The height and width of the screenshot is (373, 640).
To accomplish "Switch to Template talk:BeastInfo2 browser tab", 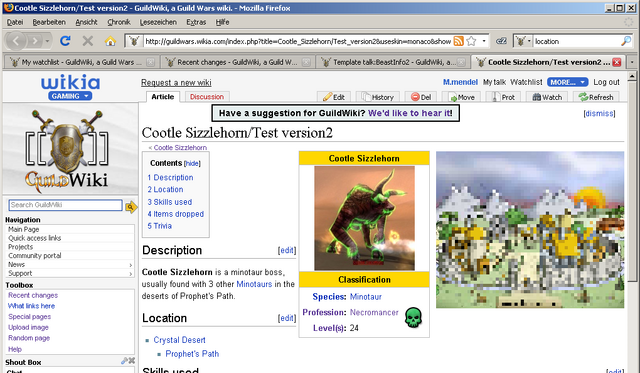I will point(393,62).
